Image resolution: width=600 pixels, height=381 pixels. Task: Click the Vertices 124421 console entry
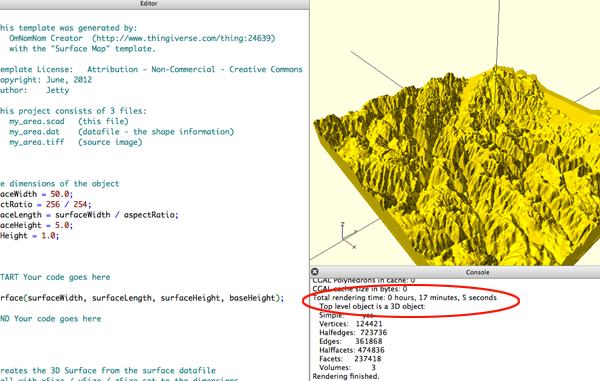351,324
